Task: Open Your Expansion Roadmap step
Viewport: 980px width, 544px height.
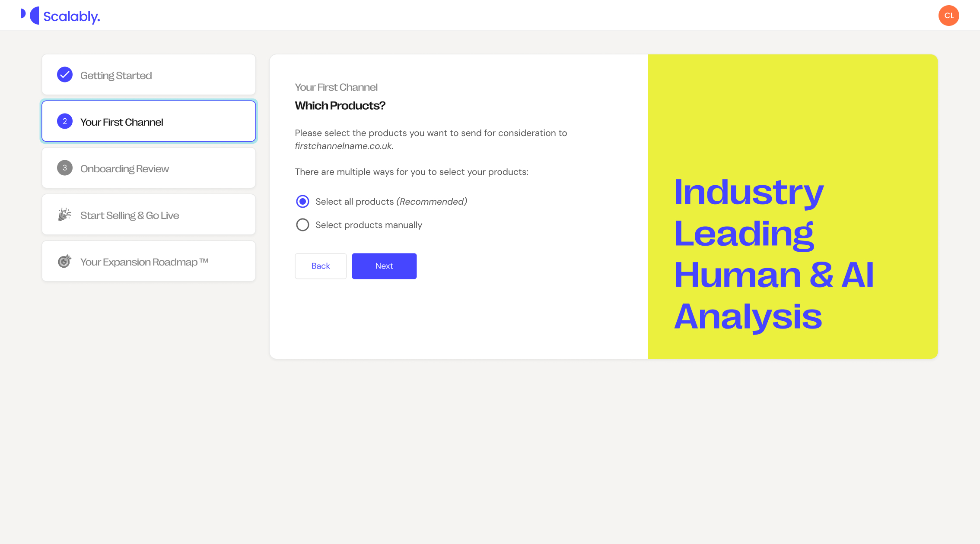Action: pos(149,261)
